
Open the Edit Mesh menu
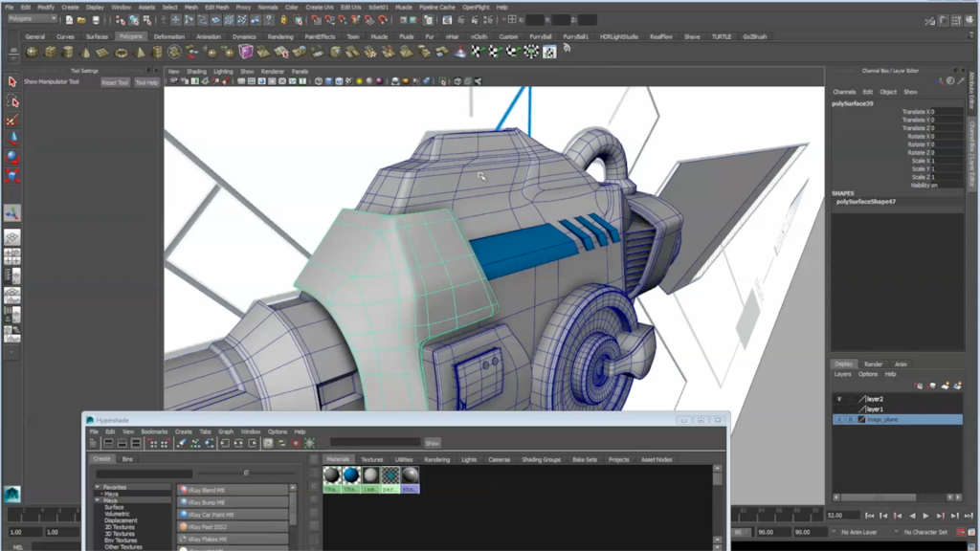point(217,8)
